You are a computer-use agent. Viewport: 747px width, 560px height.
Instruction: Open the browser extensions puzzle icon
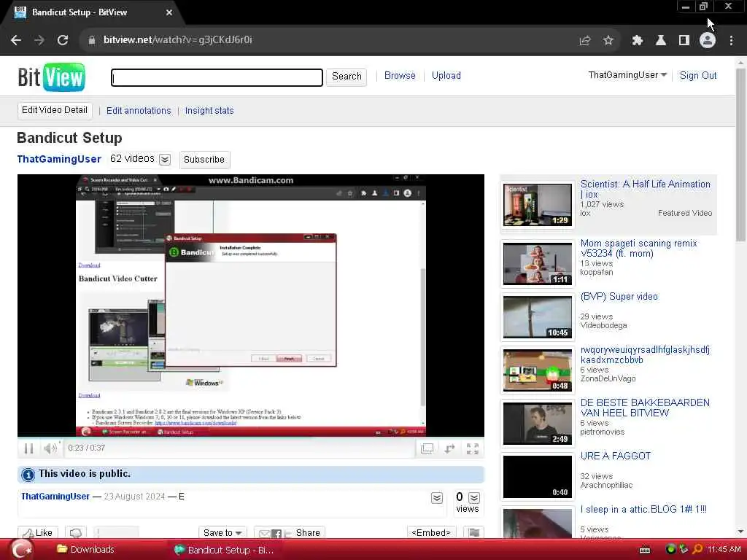pos(638,41)
